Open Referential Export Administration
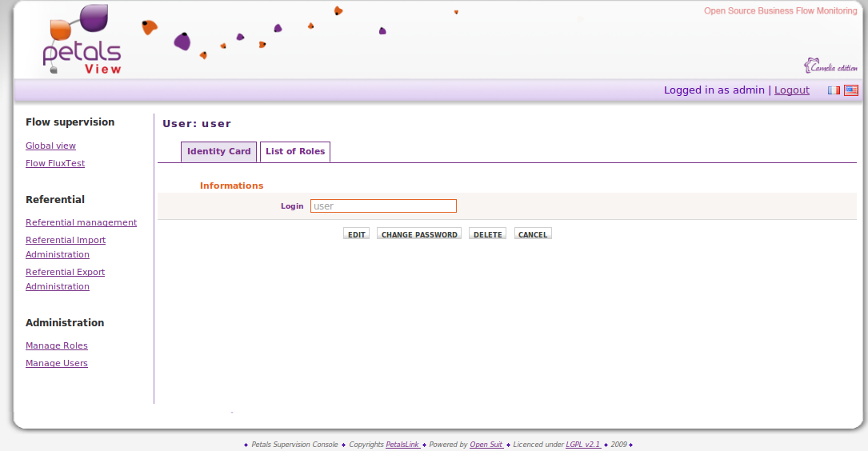868x451 pixels. click(65, 272)
